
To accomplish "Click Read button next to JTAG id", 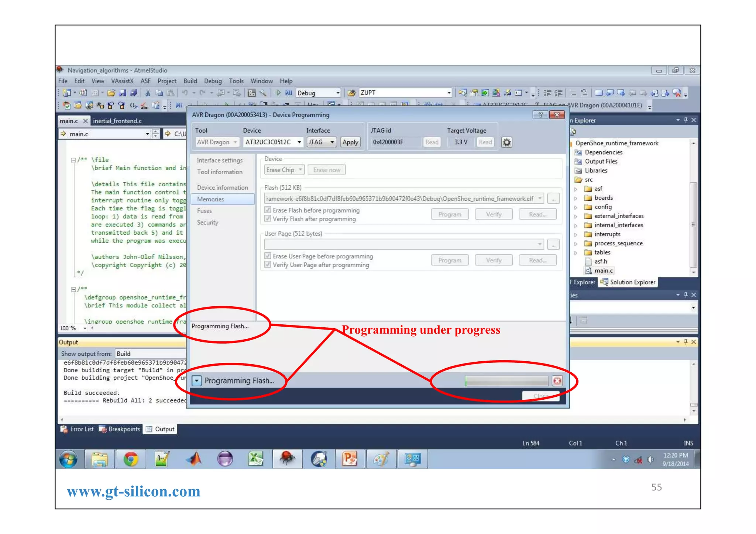I will pyautogui.click(x=432, y=142).
